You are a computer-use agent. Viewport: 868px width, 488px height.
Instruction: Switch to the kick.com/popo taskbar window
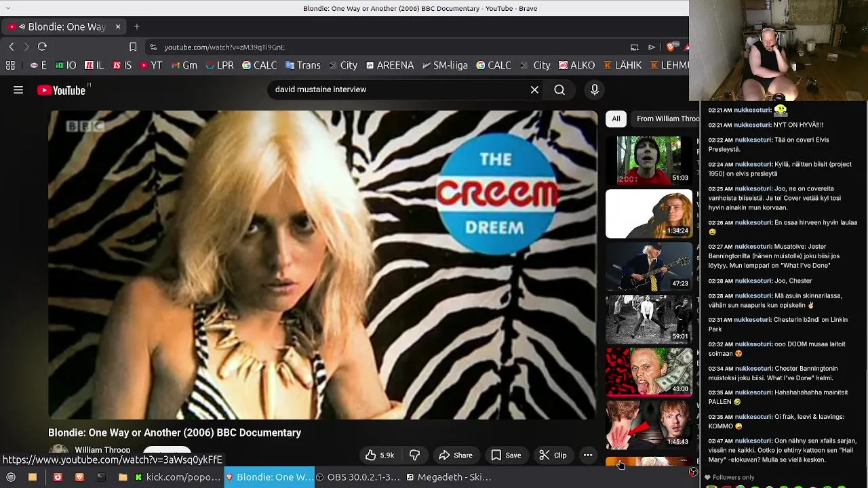click(178, 477)
